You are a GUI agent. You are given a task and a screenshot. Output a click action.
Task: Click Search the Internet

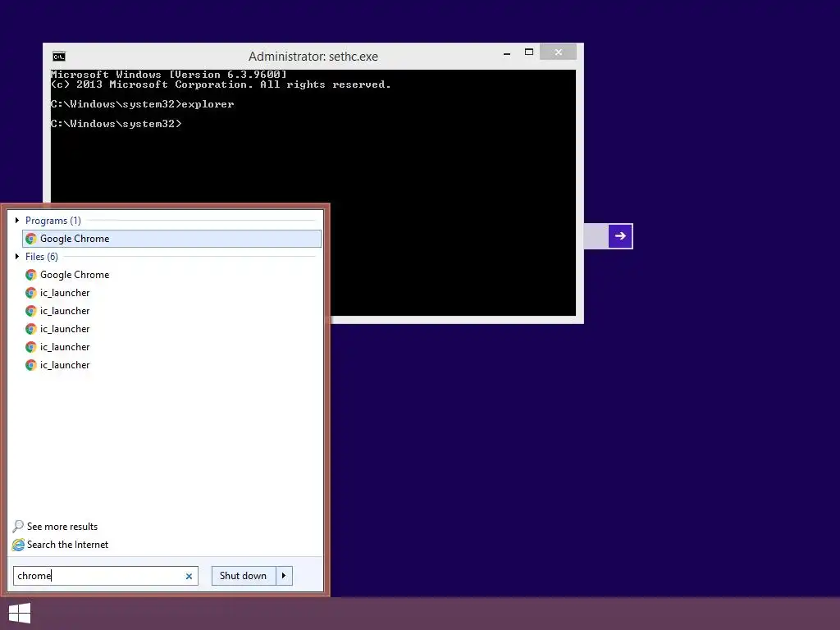pyautogui.click(x=67, y=545)
